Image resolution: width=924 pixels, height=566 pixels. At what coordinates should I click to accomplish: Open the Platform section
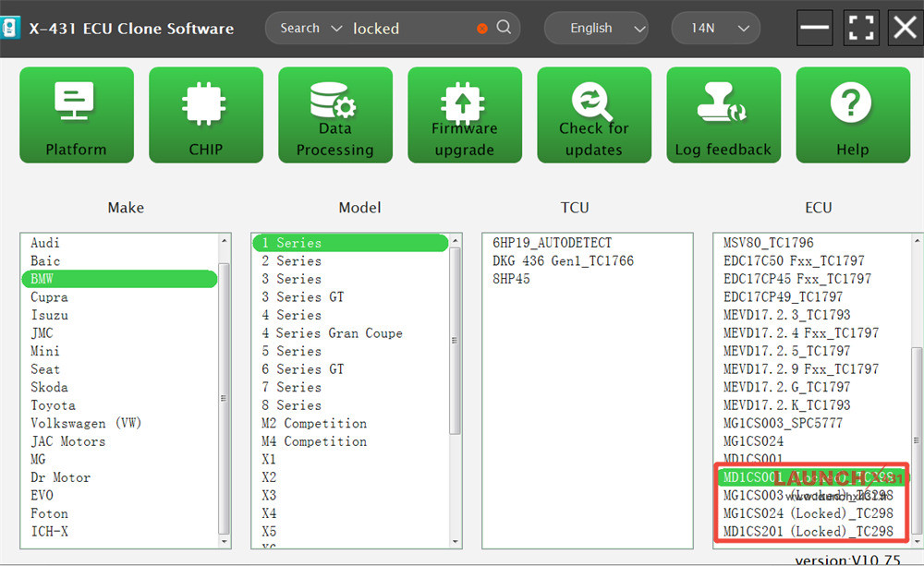(77, 114)
